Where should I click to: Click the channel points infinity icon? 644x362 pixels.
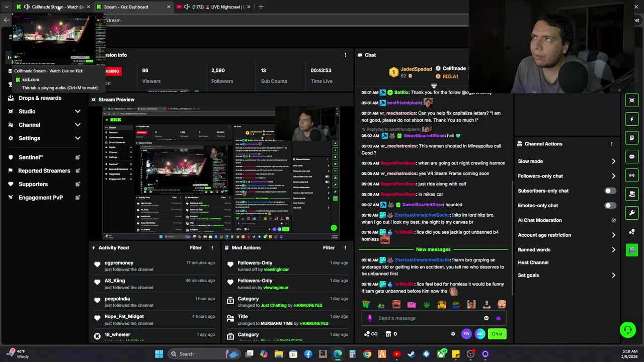pos(371,334)
